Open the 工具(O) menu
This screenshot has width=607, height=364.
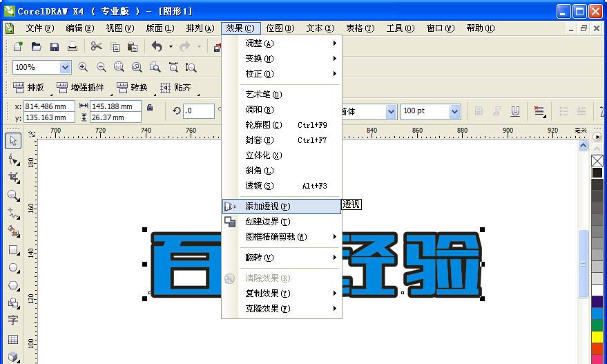pos(401,28)
